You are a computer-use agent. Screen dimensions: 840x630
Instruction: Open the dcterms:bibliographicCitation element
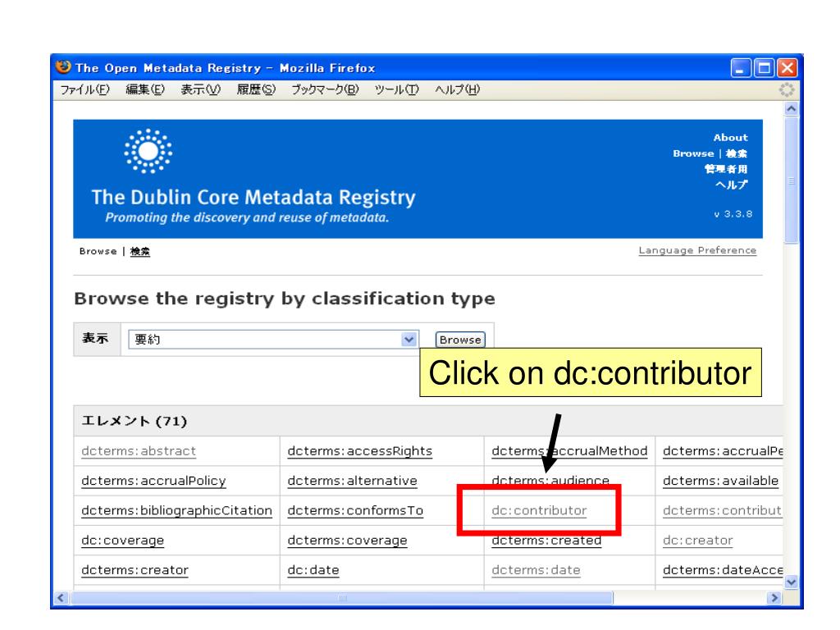pyautogui.click(x=177, y=510)
